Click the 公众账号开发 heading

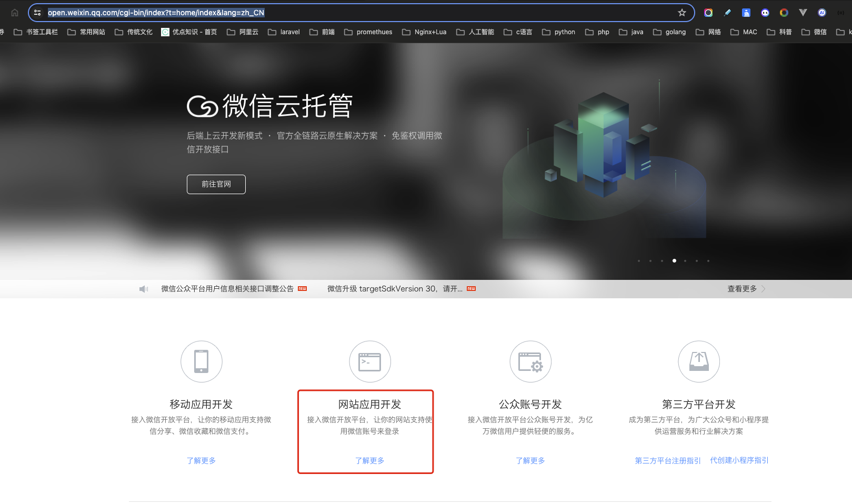click(530, 404)
